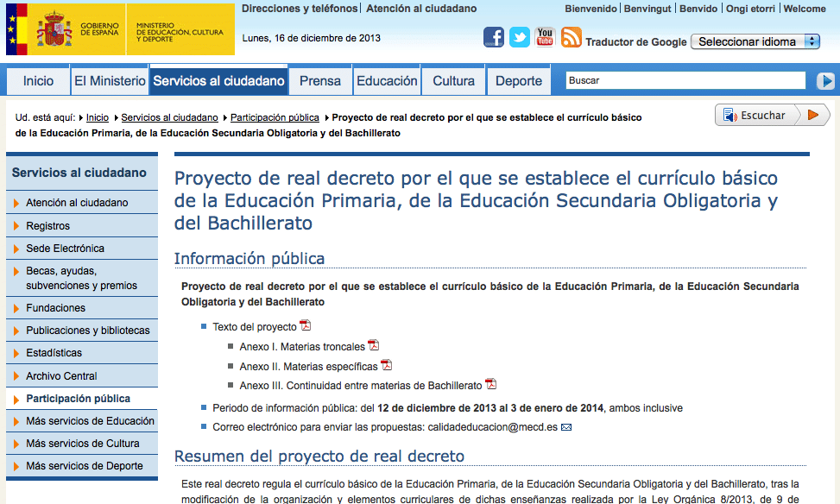Open the YouTube icon link
The width and height of the screenshot is (840, 504).
coord(545,37)
